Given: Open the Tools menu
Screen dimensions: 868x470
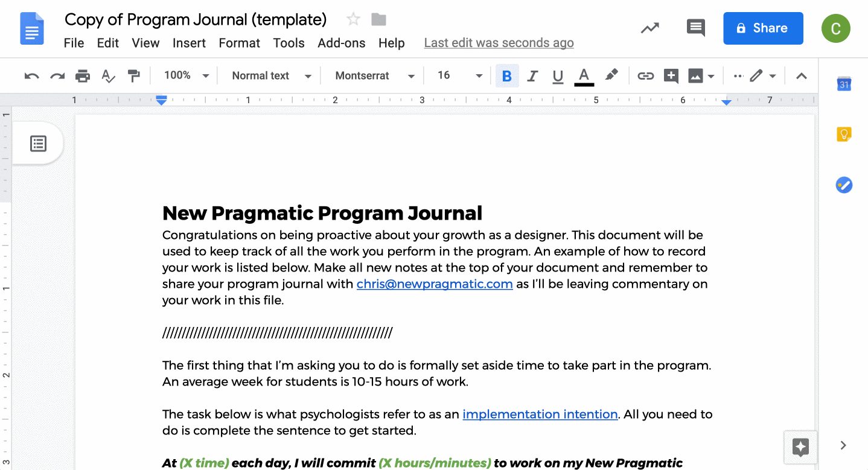Looking at the screenshot, I should [x=289, y=43].
